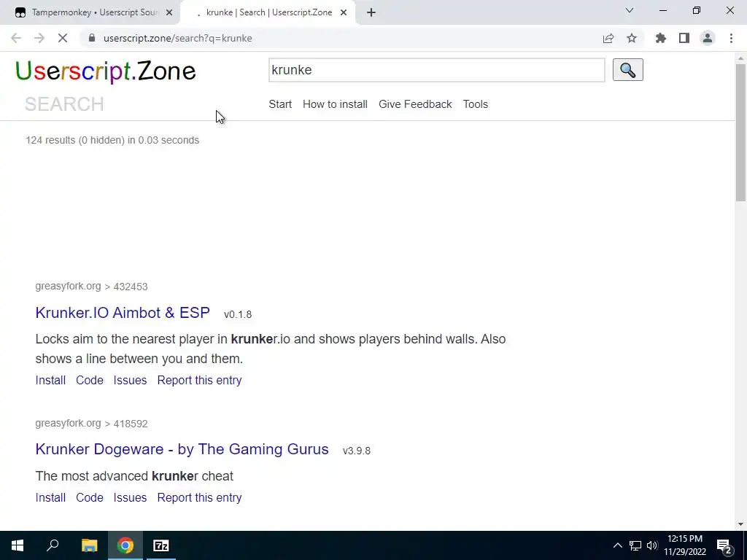This screenshot has width=747, height=560.
Task: View Code of Krunker Dogeware
Action: point(90,497)
